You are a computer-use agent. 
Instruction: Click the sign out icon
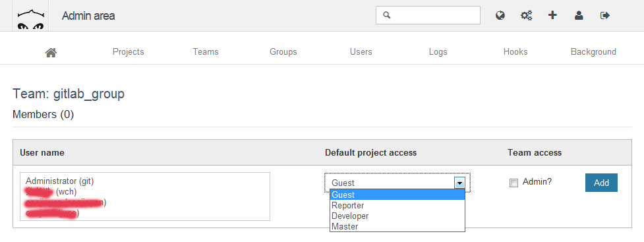coord(605,16)
